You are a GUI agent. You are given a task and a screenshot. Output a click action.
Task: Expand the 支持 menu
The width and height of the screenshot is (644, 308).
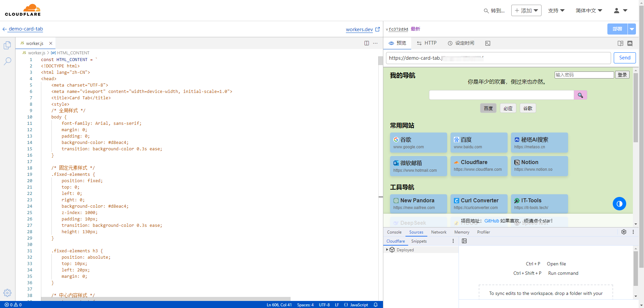[556, 11]
